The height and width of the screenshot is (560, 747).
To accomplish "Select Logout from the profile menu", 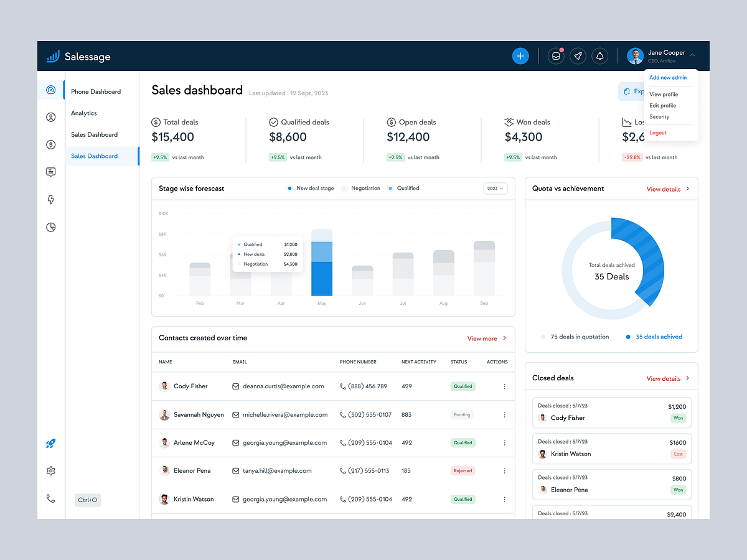I will click(x=657, y=133).
